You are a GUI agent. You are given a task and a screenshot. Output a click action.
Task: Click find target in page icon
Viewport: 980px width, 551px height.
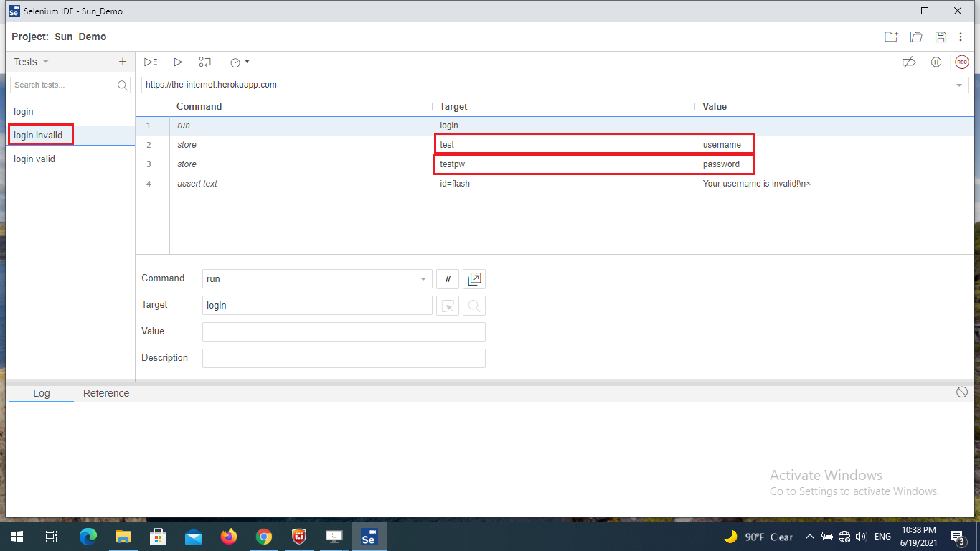[x=474, y=306]
